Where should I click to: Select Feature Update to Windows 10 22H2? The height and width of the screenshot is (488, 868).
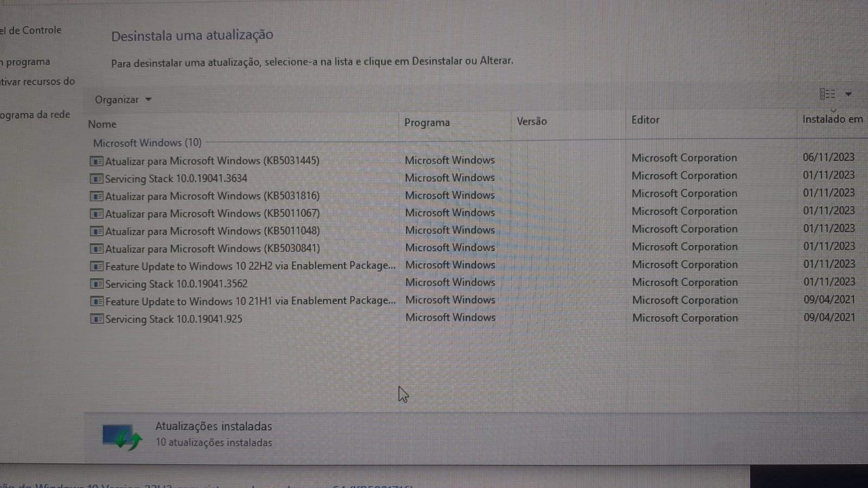(250, 266)
